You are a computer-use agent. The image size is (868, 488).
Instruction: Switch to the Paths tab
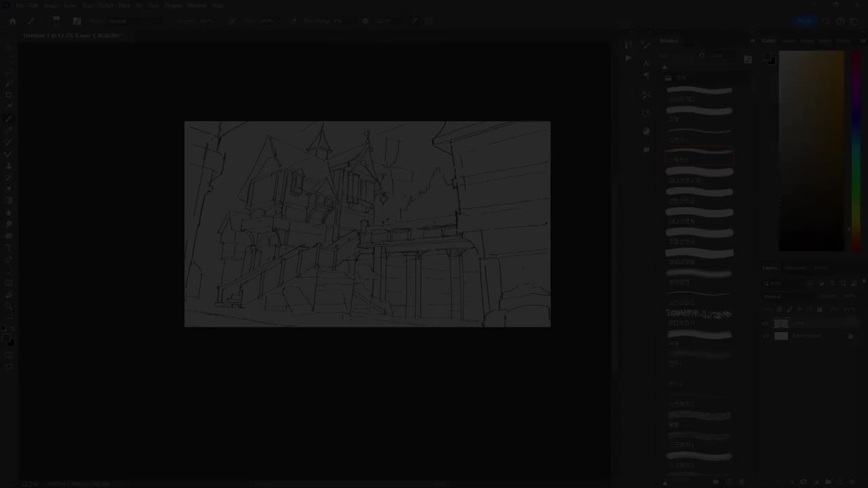click(821, 268)
